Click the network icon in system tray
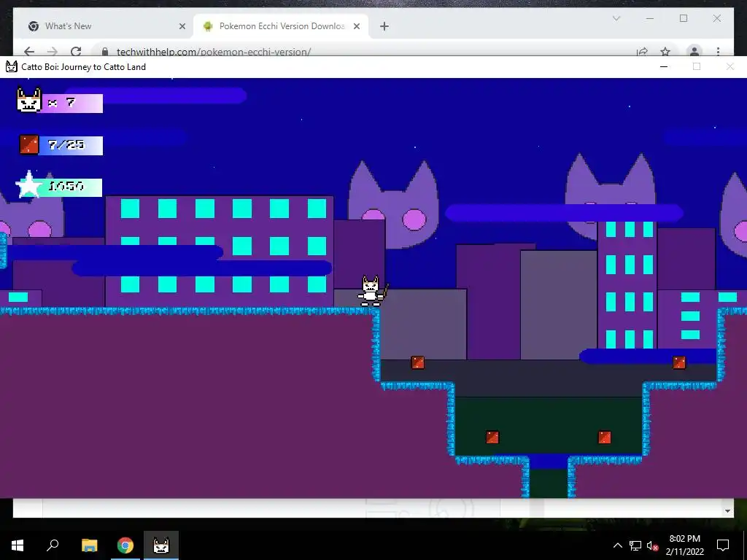Screen dimensions: 747x560 pos(635,545)
